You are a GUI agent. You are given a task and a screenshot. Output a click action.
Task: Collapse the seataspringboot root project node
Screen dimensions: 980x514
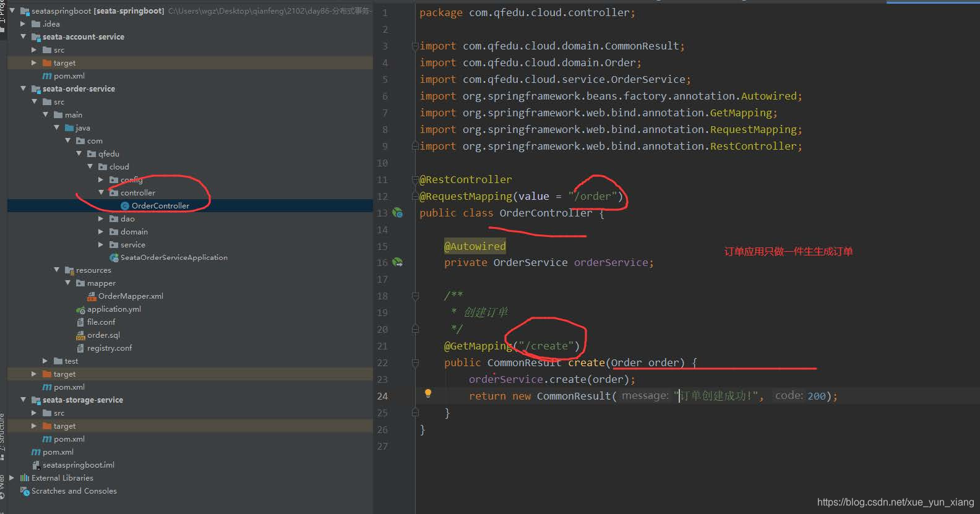coord(12,11)
